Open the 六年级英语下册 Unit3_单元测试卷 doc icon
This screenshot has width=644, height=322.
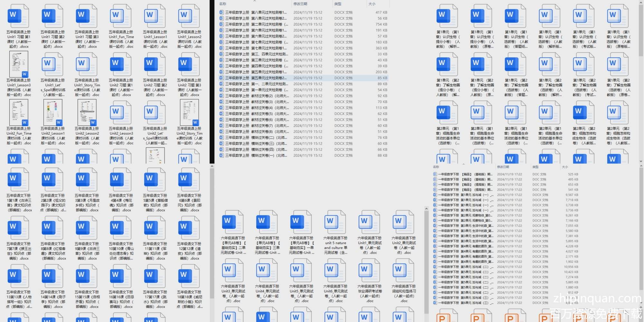233,270
